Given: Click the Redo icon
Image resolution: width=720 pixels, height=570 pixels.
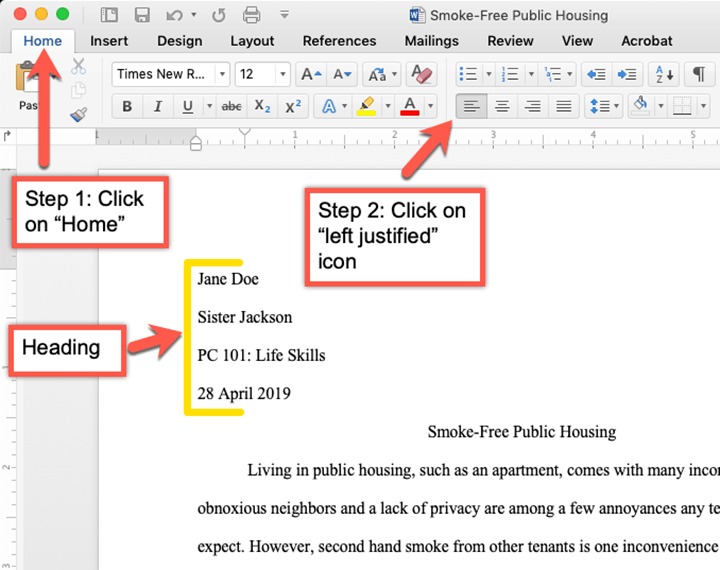Looking at the screenshot, I should pyautogui.click(x=219, y=16).
